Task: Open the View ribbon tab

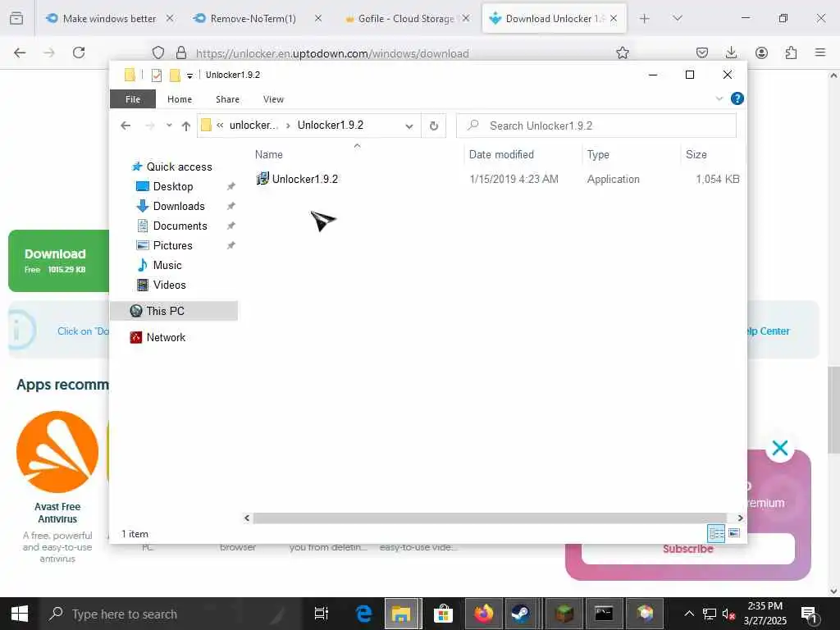Action: click(273, 99)
